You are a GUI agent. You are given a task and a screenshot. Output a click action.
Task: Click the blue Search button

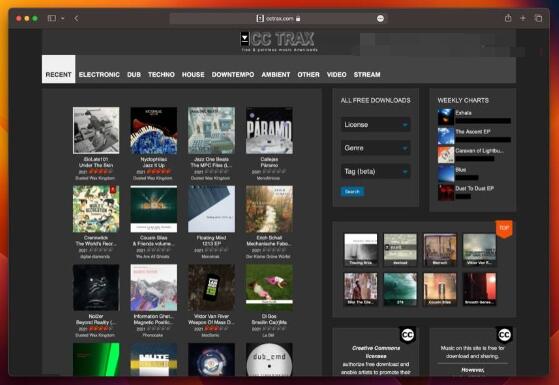tap(352, 191)
